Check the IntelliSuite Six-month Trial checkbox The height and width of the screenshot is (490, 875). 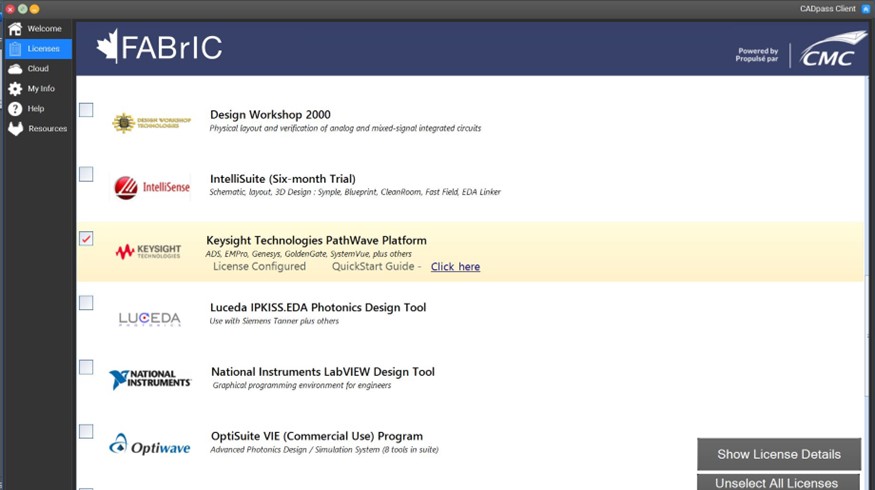tap(86, 174)
